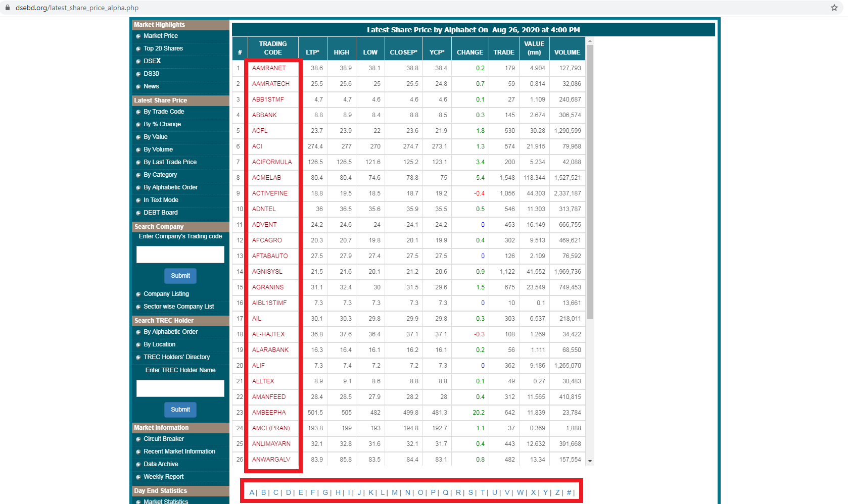
Task: Click the Submit button under Search TREC Holder
Action: coord(180,410)
